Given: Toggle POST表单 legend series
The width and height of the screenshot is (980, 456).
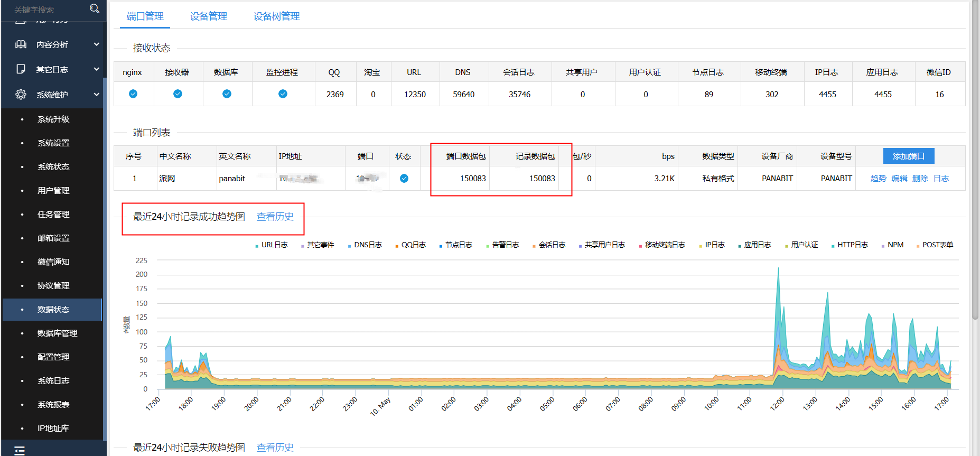Looking at the screenshot, I should pos(935,245).
